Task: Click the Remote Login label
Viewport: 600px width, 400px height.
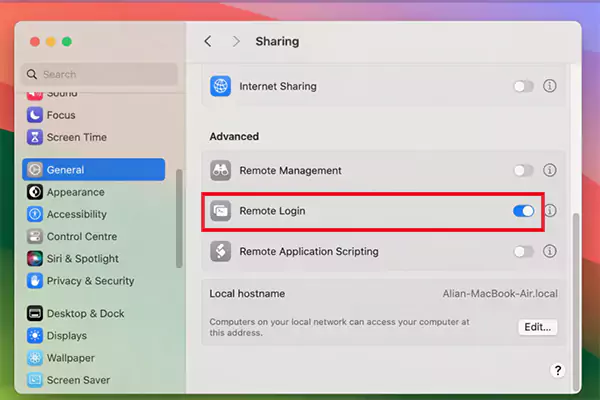Action: coord(272,211)
